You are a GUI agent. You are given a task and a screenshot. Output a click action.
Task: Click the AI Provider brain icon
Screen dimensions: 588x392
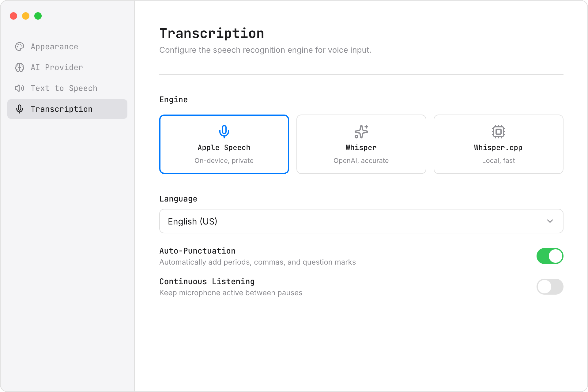[20, 67]
